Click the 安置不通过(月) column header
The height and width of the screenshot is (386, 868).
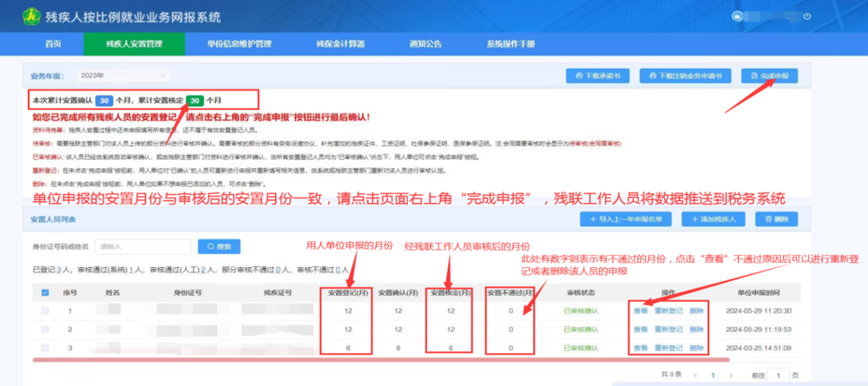(x=510, y=292)
